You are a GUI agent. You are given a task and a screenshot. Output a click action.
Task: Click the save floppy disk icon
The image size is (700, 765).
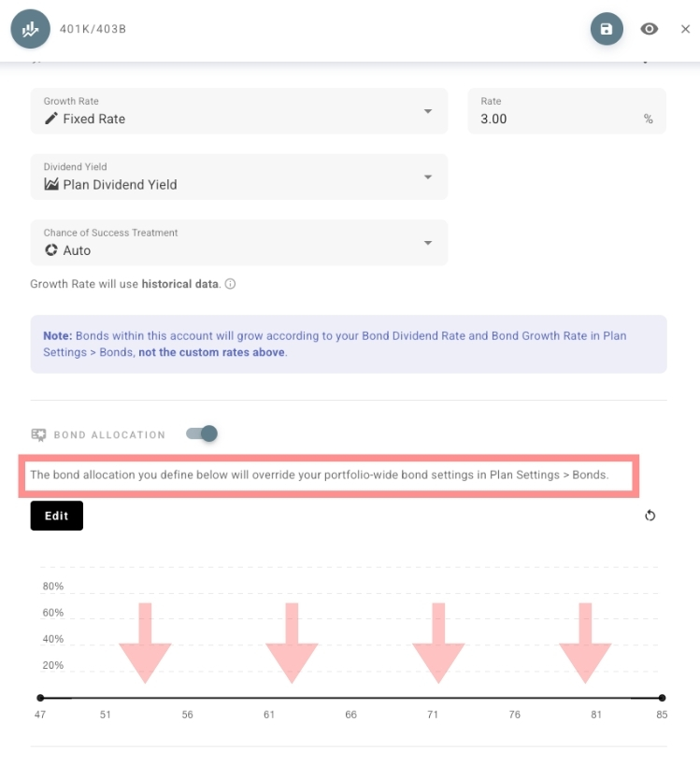point(607,29)
